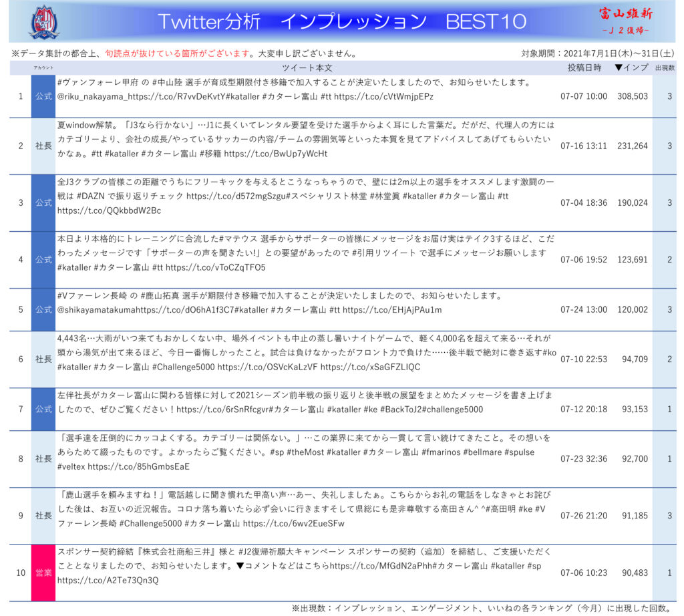Click the 出現数 column header
This screenshot has width=684, height=616.
[x=665, y=67]
